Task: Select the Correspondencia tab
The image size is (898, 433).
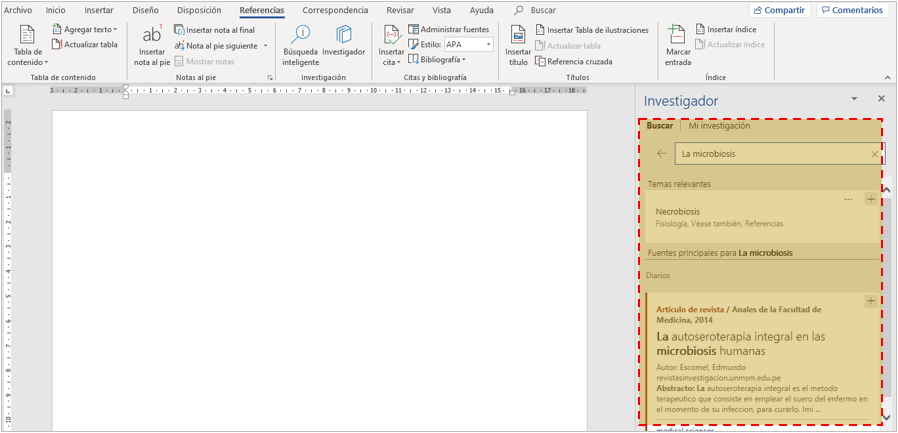Action: (x=336, y=10)
